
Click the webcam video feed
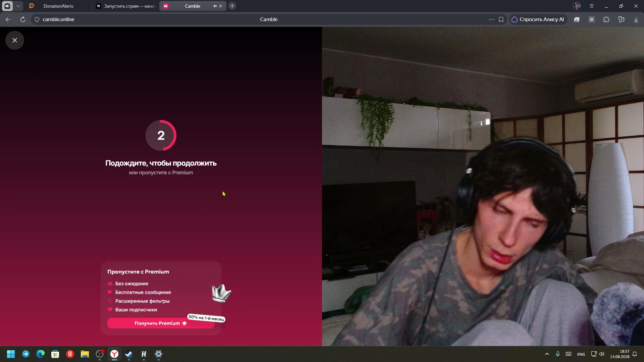(x=483, y=186)
